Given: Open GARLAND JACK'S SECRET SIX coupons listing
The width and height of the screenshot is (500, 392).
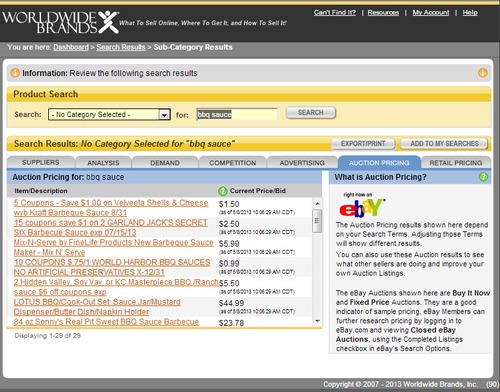Looking at the screenshot, I should 111,227.
